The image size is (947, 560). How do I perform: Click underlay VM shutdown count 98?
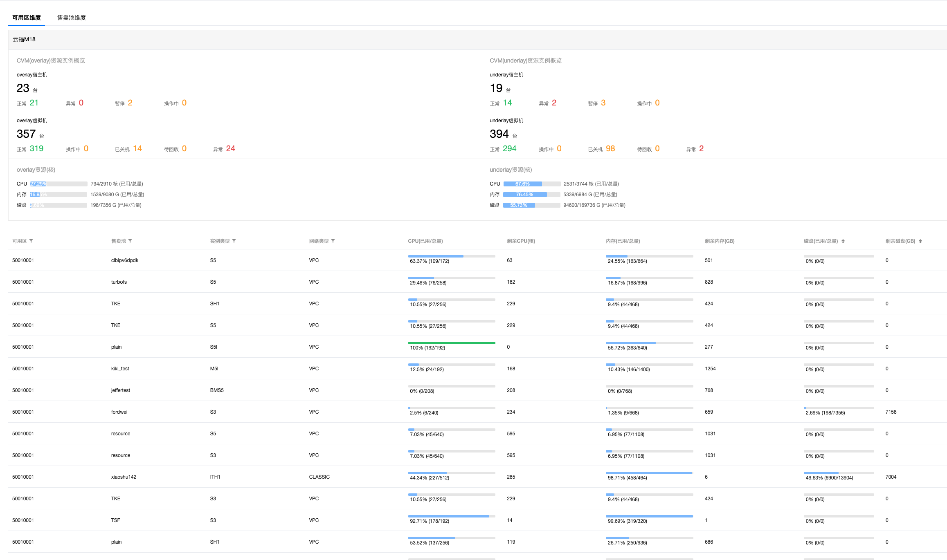610,148
